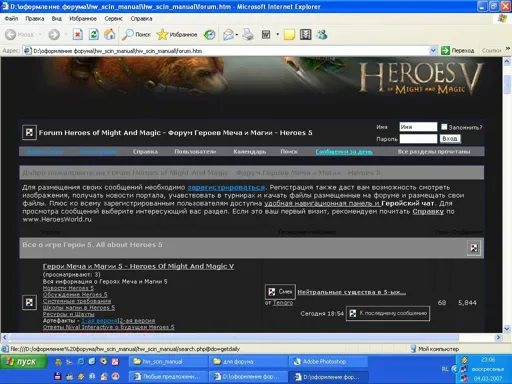Screen dimensions: 512x384
Task: Open the Избранное menu in the menu bar
Action: 83,19
